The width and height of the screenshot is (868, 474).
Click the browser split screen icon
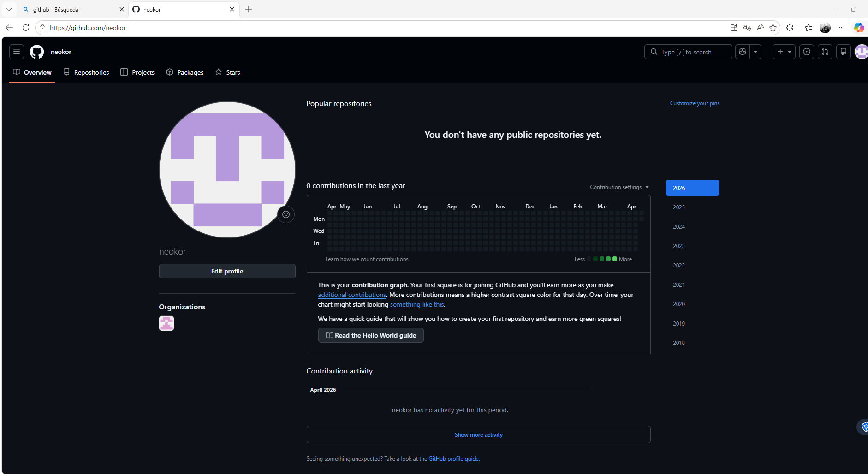(x=734, y=28)
